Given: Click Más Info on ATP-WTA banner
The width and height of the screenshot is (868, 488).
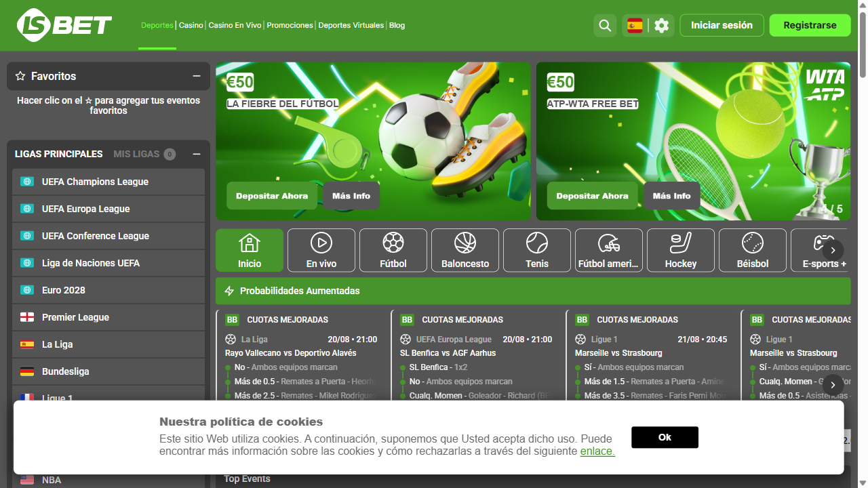Looking at the screenshot, I should [672, 196].
